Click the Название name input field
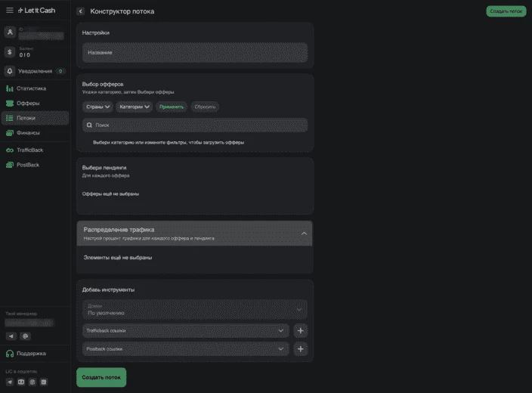The image size is (532, 393). tap(195, 53)
